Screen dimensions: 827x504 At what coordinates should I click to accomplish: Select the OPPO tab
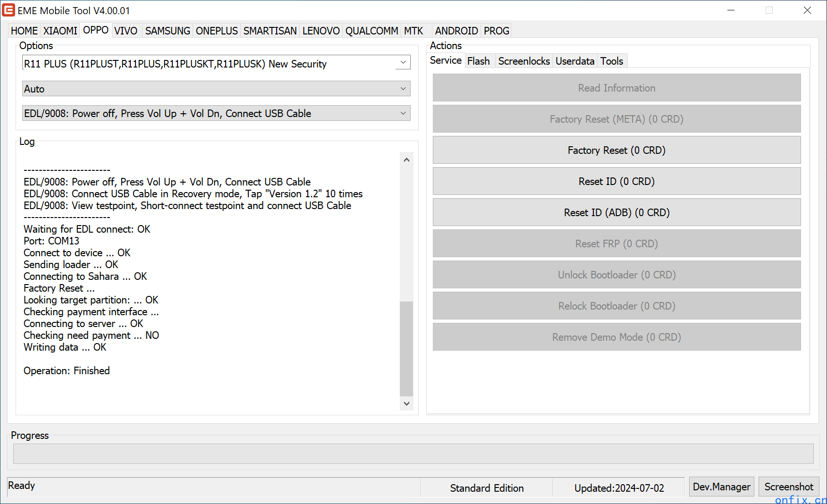[96, 30]
